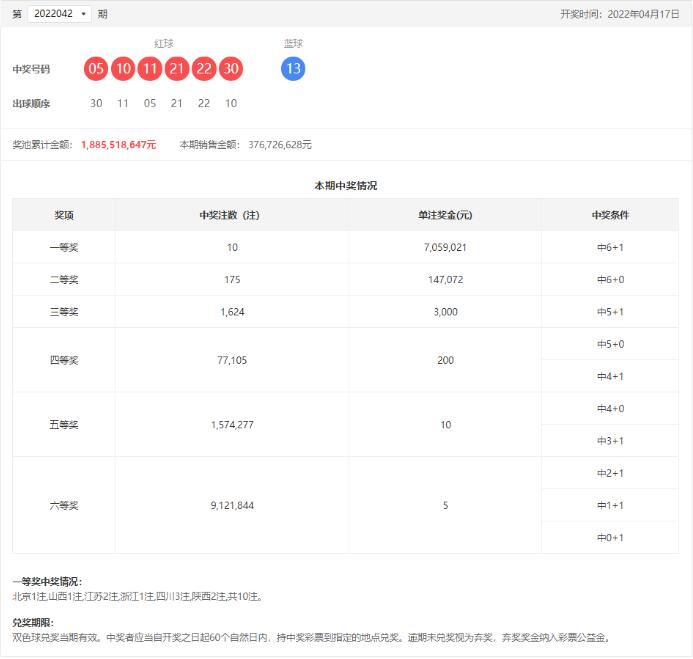This screenshot has height=659, width=693.
Task: Click red ball number 21
Action: (x=177, y=69)
